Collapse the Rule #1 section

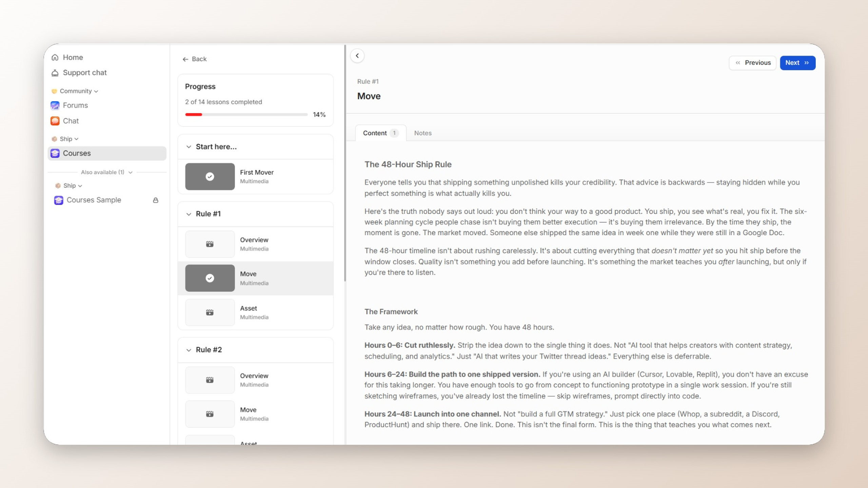[x=189, y=214]
